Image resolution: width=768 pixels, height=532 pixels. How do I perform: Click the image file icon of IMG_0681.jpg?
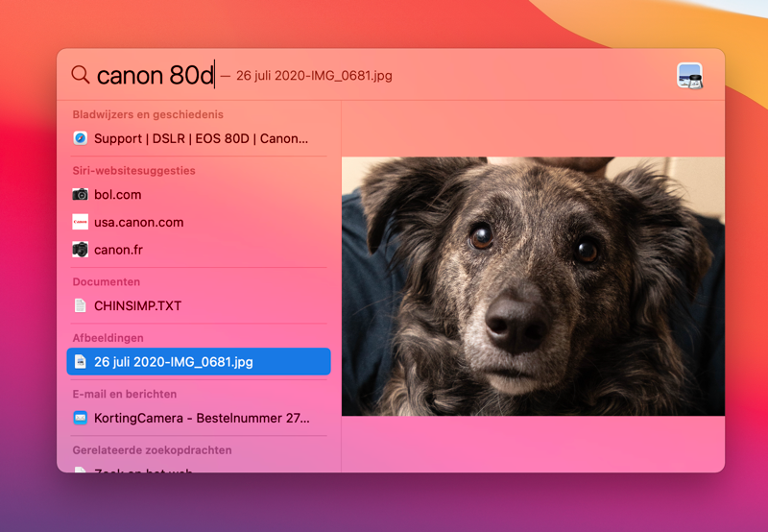(x=81, y=361)
